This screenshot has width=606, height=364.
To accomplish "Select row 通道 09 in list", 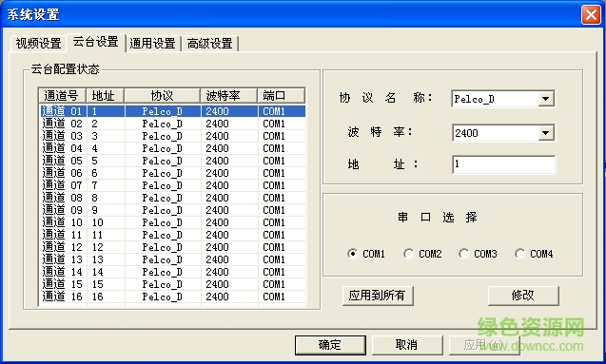I will 173,210.
